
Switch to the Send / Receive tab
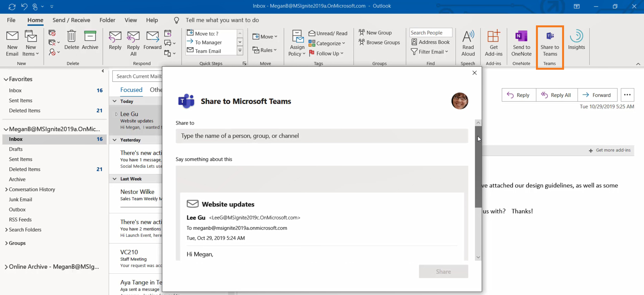(x=71, y=20)
